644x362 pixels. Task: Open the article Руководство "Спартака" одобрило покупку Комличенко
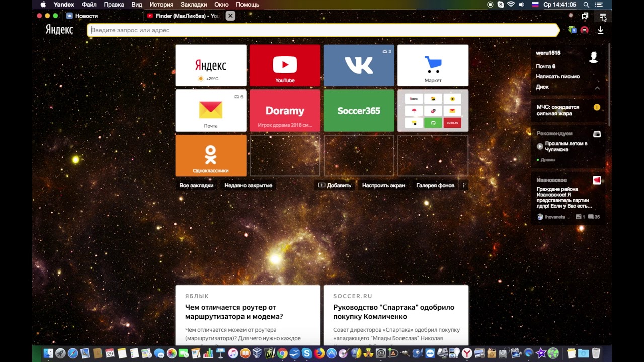tap(393, 312)
